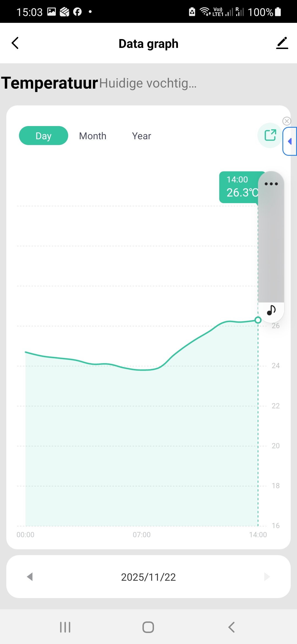Go to next day arrow
This screenshot has width=297, height=644.
[267, 577]
